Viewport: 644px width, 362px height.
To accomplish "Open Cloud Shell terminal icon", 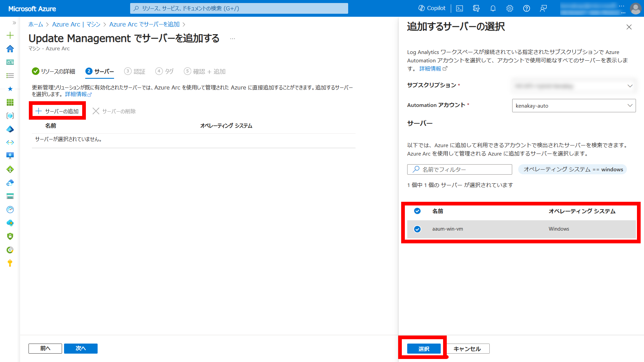I will click(460, 8).
